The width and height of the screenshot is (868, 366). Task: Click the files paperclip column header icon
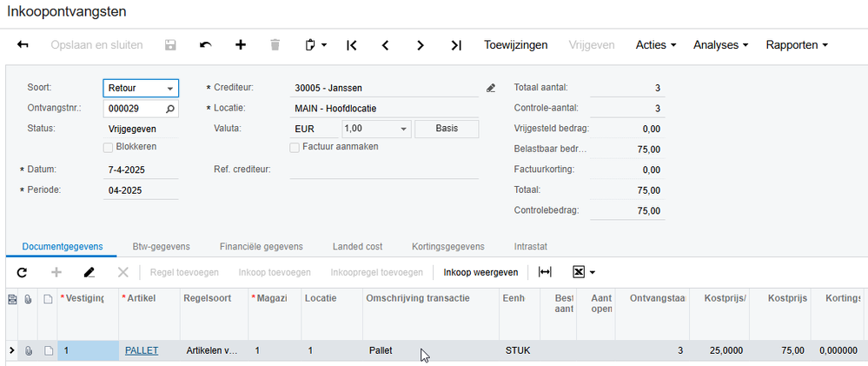click(x=28, y=299)
